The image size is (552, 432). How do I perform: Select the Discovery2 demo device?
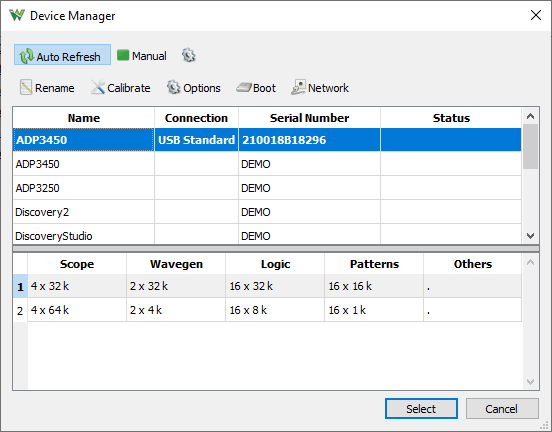[x=267, y=212]
